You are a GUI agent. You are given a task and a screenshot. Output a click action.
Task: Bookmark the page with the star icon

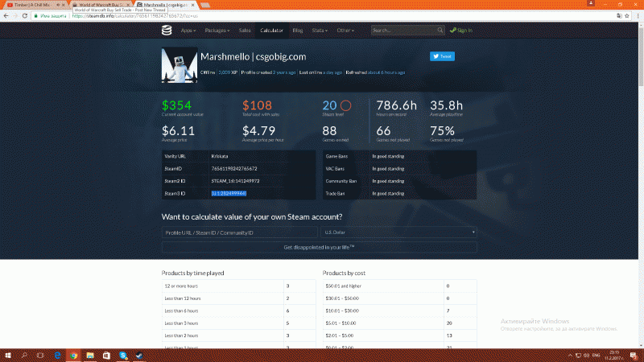coord(627,16)
